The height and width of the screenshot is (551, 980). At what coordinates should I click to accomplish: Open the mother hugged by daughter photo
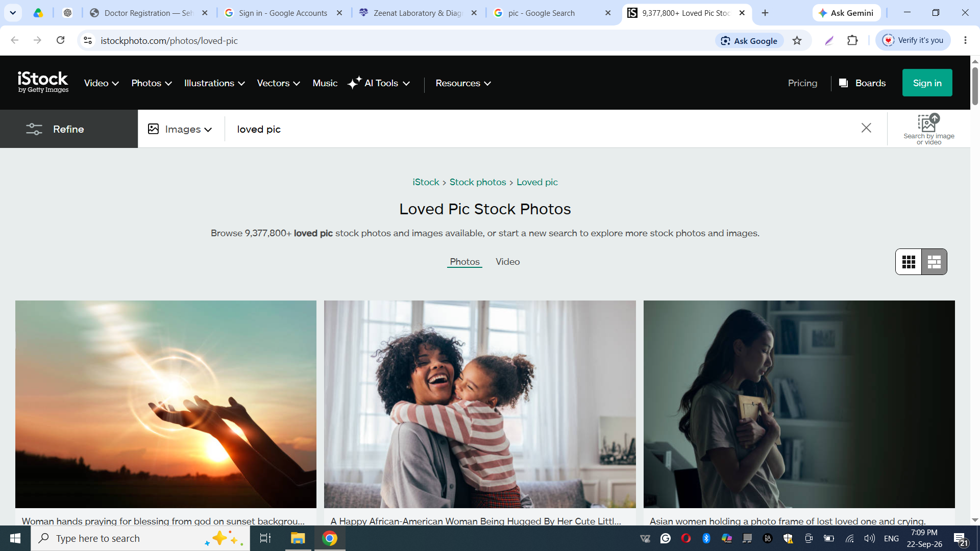coord(480,404)
